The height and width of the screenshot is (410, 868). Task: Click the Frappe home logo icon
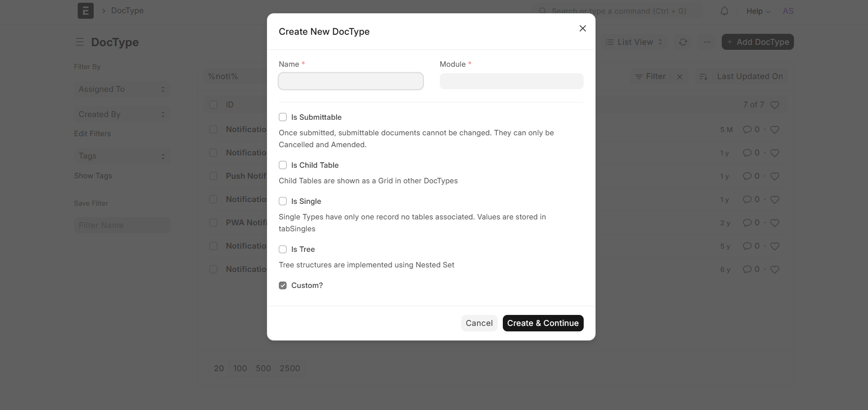85,11
